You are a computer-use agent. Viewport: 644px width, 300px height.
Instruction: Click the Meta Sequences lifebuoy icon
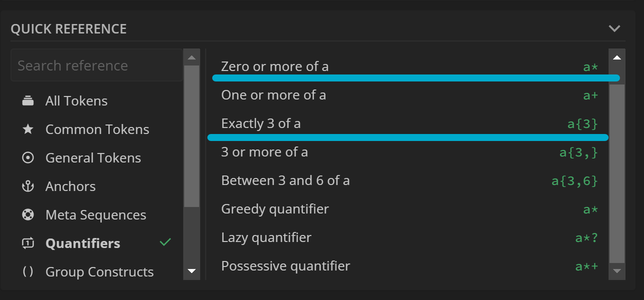tap(28, 215)
